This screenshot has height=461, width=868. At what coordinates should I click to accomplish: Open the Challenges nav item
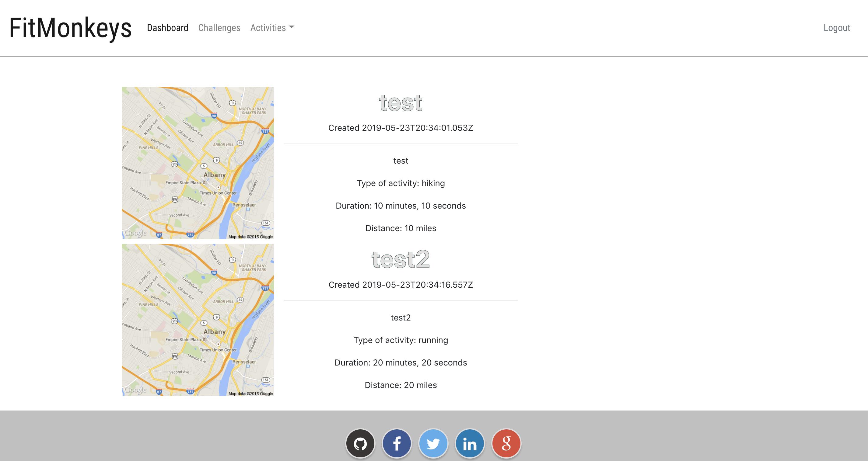click(x=219, y=28)
